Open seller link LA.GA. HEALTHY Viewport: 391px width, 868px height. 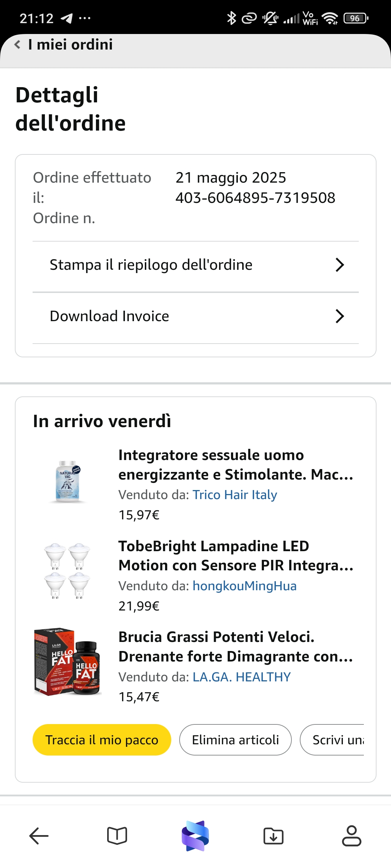click(x=241, y=677)
